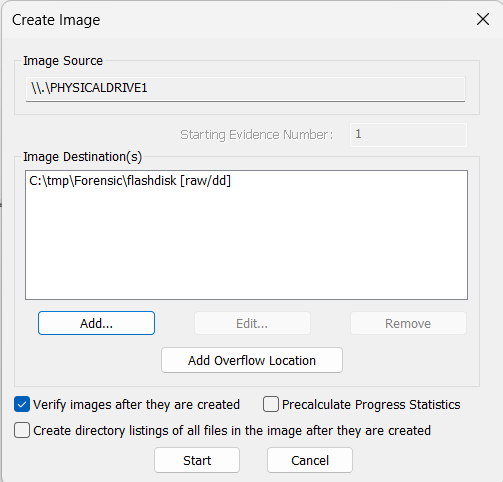The height and width of the screenshot is (482, 503).
Task: Click empty space in the destinations list
Action: tap(246, 247)
